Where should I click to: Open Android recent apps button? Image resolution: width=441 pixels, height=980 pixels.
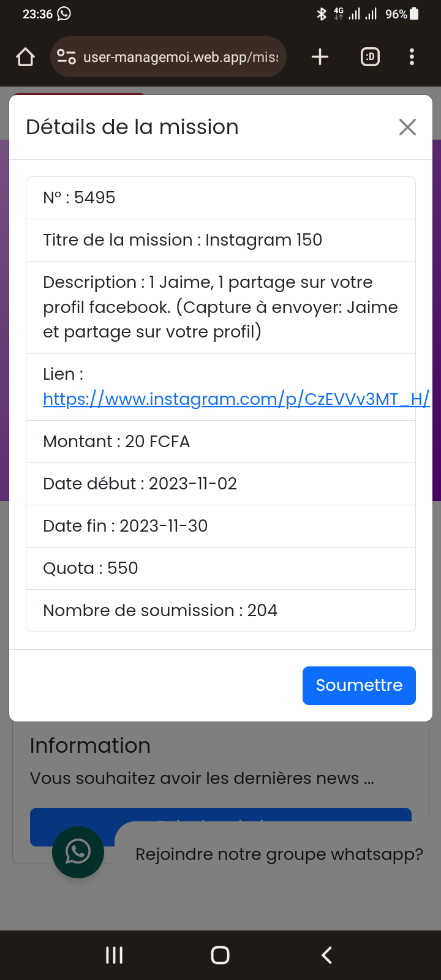pyautogui.click(x=115, y=955)
